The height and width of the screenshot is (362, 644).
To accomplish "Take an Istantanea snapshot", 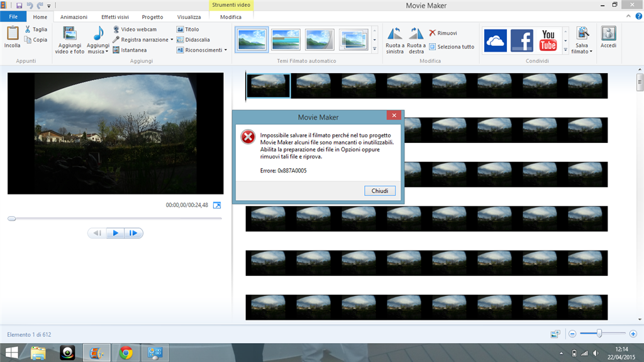I will pos(130,50).
